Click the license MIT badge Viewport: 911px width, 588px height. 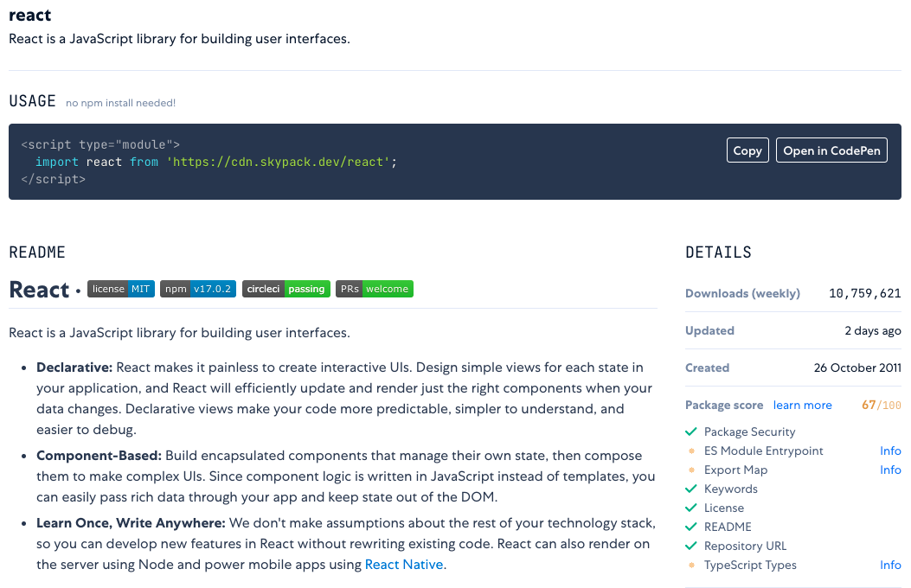(x=121, y=289)
